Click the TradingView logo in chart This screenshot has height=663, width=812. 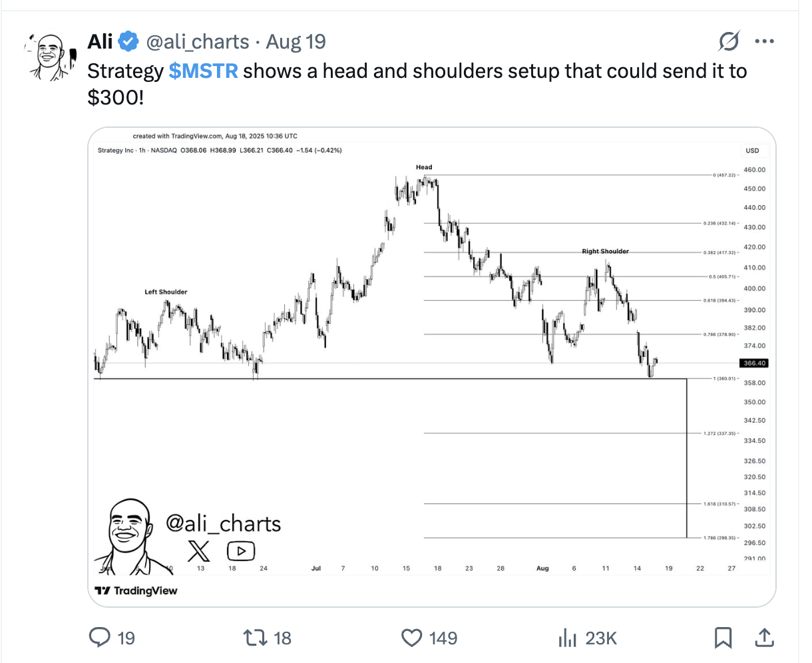tap(136, 590)
